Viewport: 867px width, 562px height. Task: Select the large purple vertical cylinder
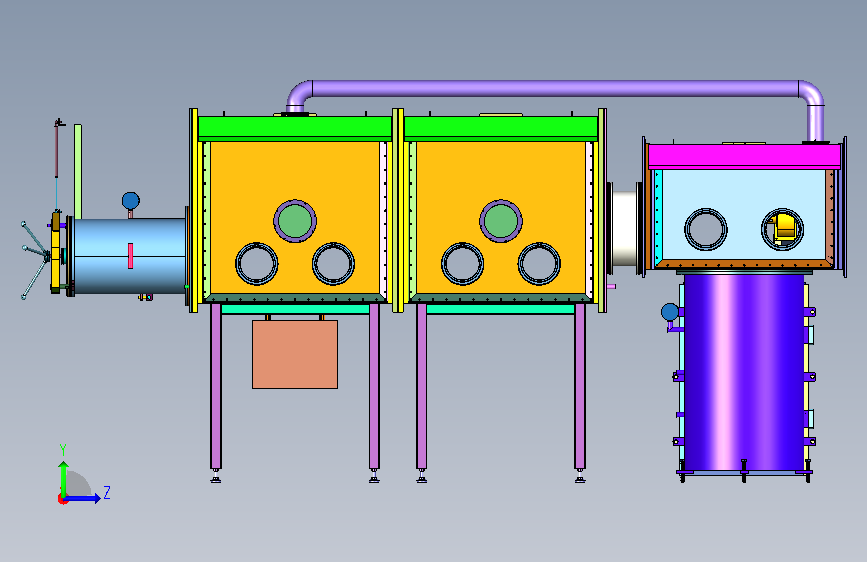[744, 372]
